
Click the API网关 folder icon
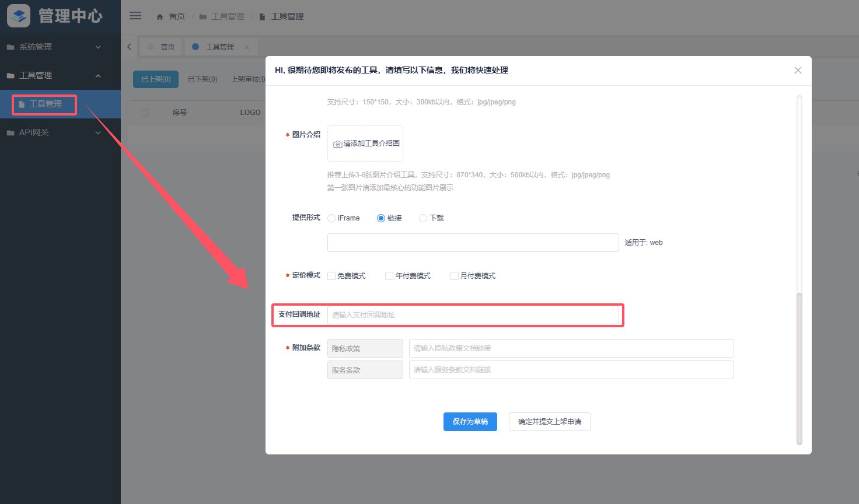[x=11, y=133]
